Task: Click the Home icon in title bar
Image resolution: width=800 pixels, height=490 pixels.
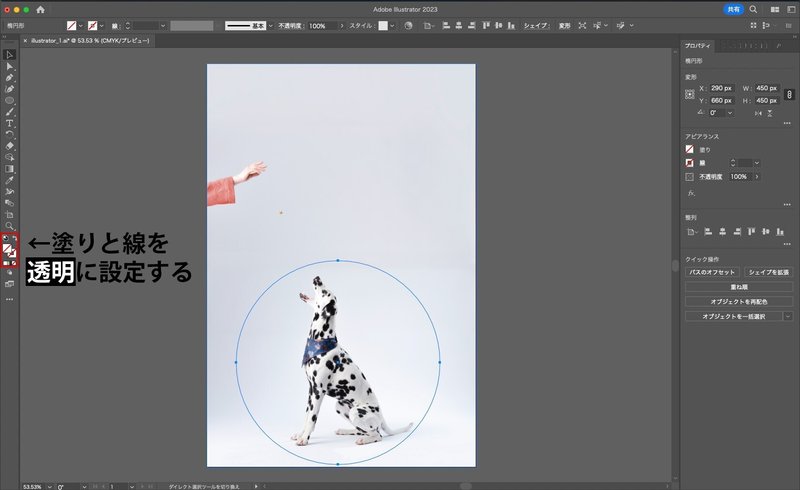Action: coord(40,9)
